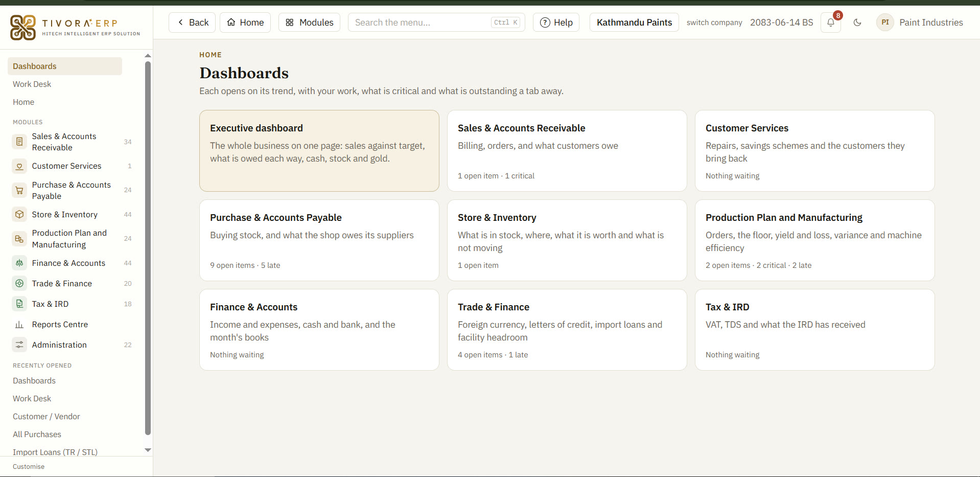Open the Purchase & Accounts Payable dashboard card
980x477 pixels.
pos(319,240)
